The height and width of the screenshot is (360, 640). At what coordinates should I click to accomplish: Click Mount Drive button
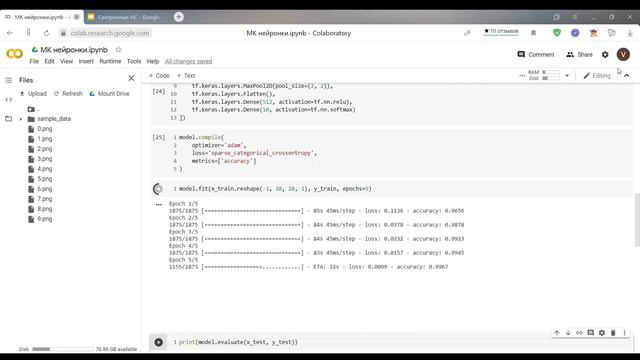click(109, 93)
